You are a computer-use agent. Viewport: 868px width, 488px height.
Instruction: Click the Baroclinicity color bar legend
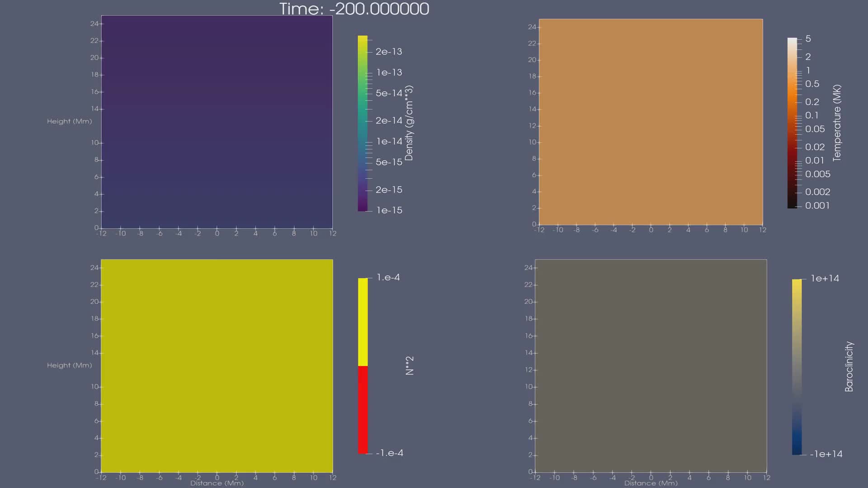tap(797, 366)
